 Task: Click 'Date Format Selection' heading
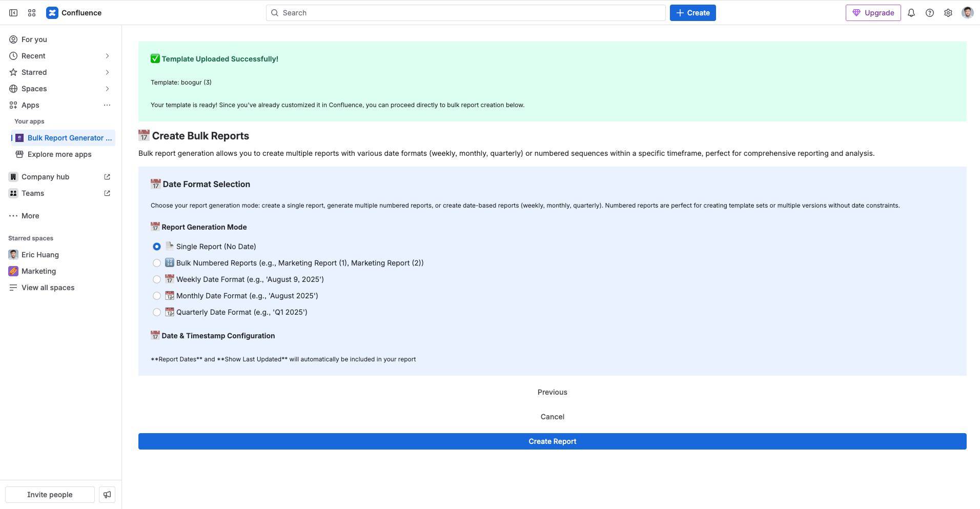click(x=207, y=184)
